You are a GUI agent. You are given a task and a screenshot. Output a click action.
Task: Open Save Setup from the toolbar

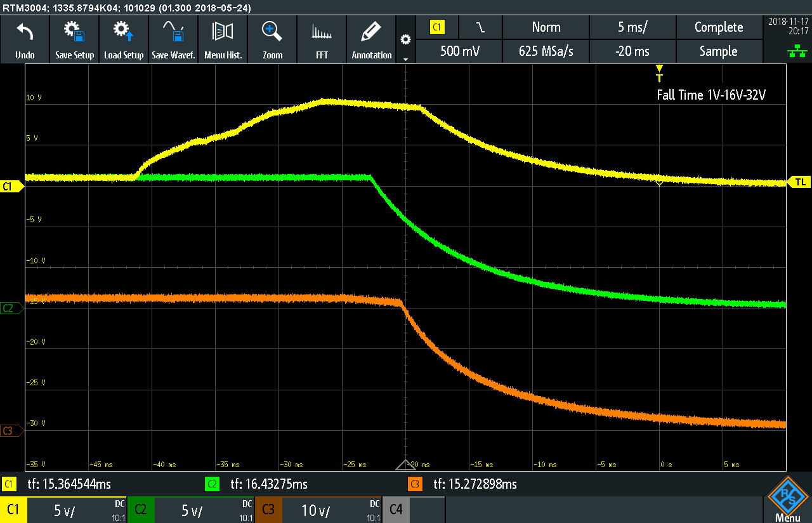click(74, 39)
